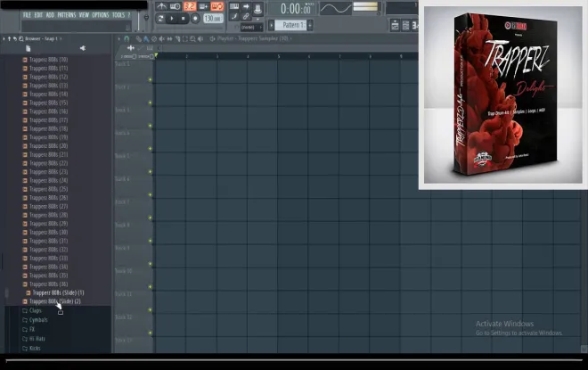Open PATTERNS menu
Screen dimensions: 588x370
(x=67, y=15)
